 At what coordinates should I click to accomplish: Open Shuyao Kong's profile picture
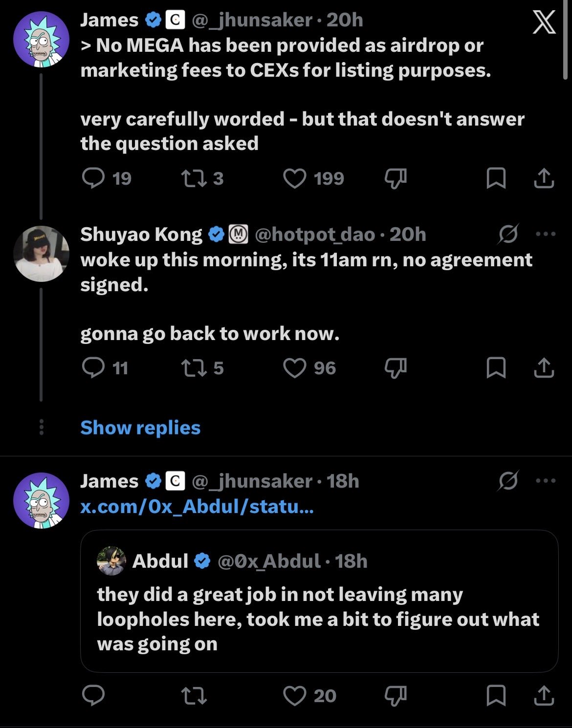[x=41, y=254]
